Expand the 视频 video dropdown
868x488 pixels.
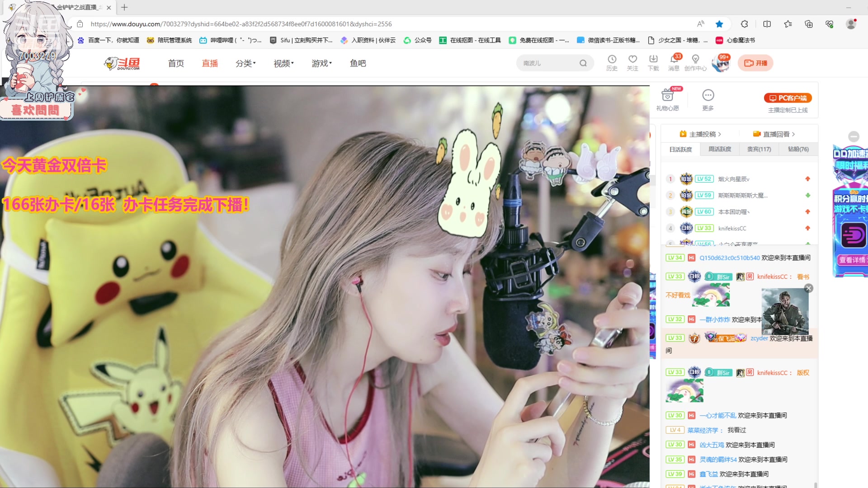coord(283,63)
